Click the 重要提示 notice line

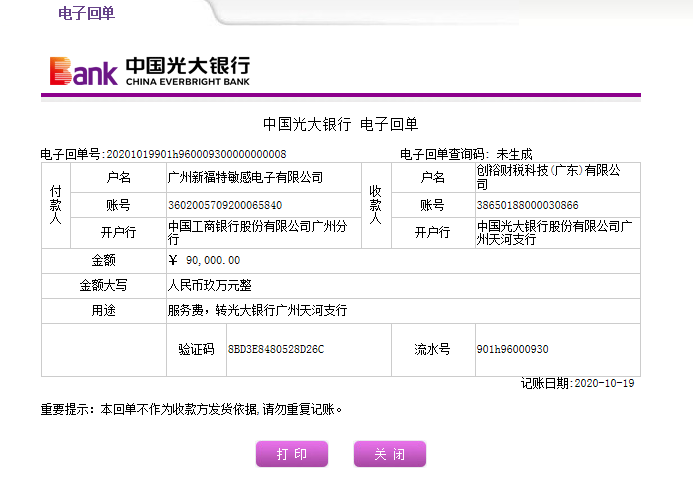click(x=191, y=409)
